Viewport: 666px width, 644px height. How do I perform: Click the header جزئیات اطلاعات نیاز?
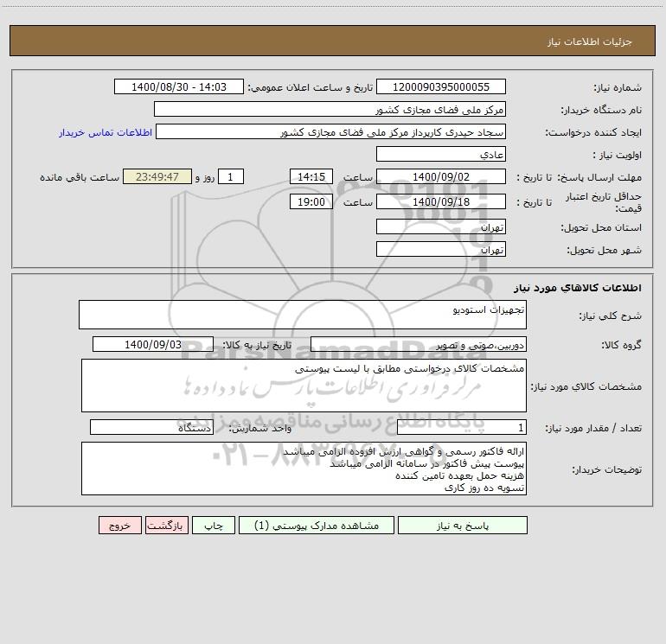(x=590, y=41)
